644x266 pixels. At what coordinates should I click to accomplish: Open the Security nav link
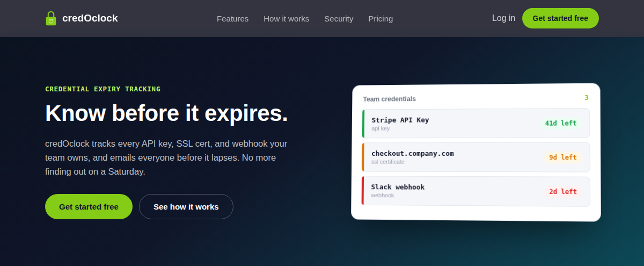(339, 18)
